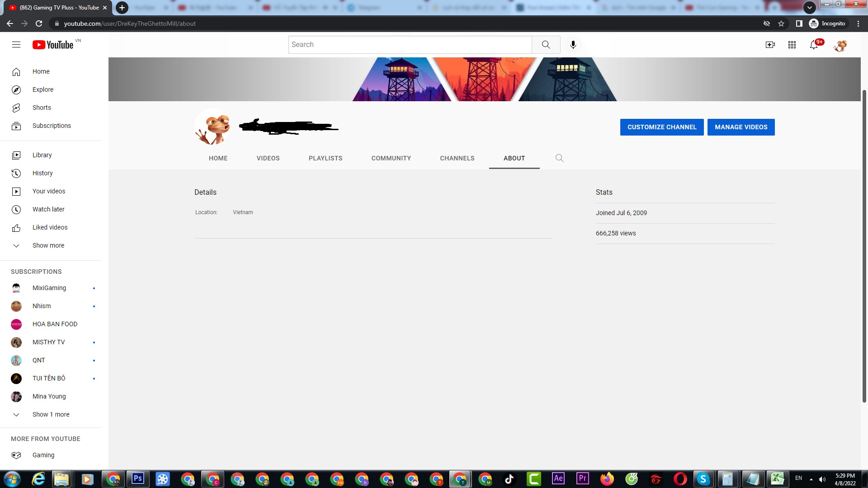Image resolution: width=868 pixels, height=488 pixels.
Task: Open the YouTube apps grid icon
Action: point(792,45)
